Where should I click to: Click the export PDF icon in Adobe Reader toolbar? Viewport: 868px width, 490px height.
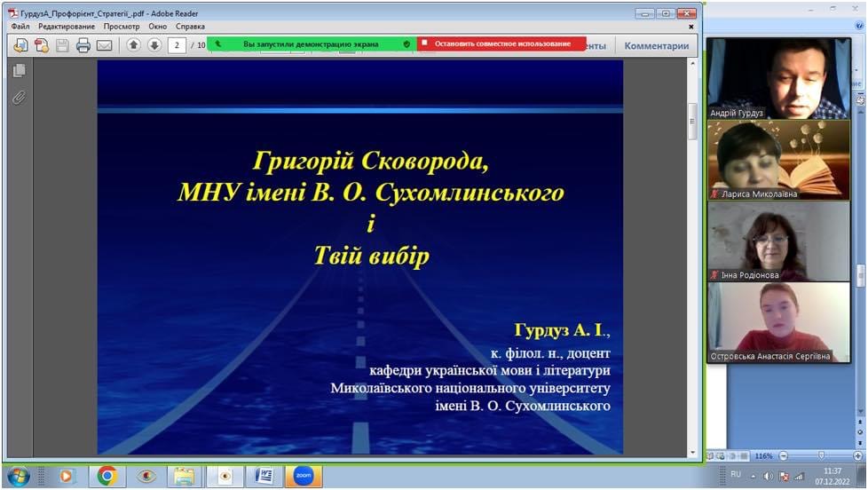click(21, 45)
